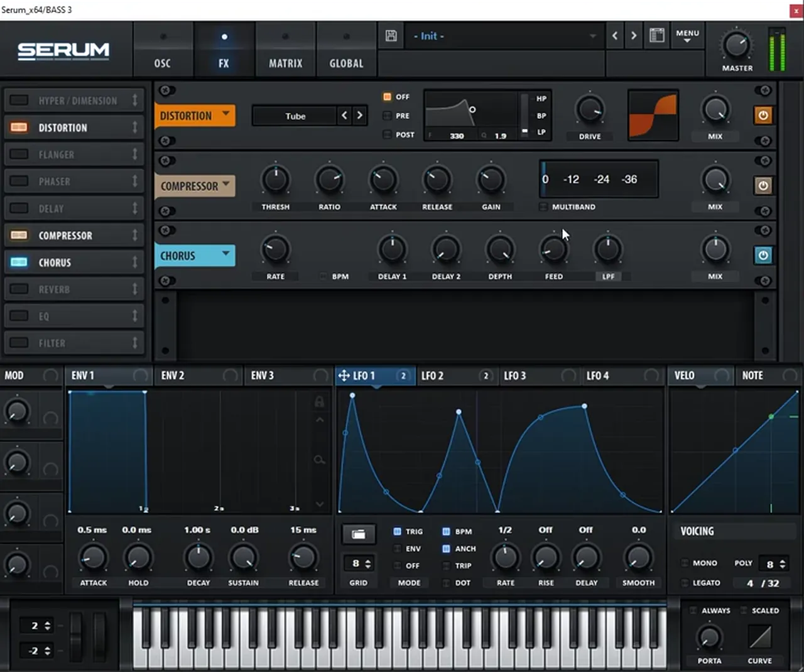
Task: Toggle Chorus effect power button
Action: [x=763, y=255]
